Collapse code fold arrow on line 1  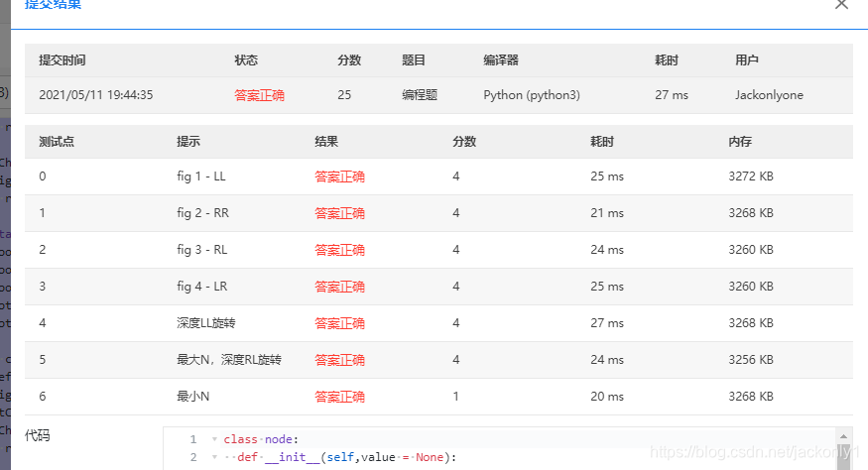click(214, 439)
